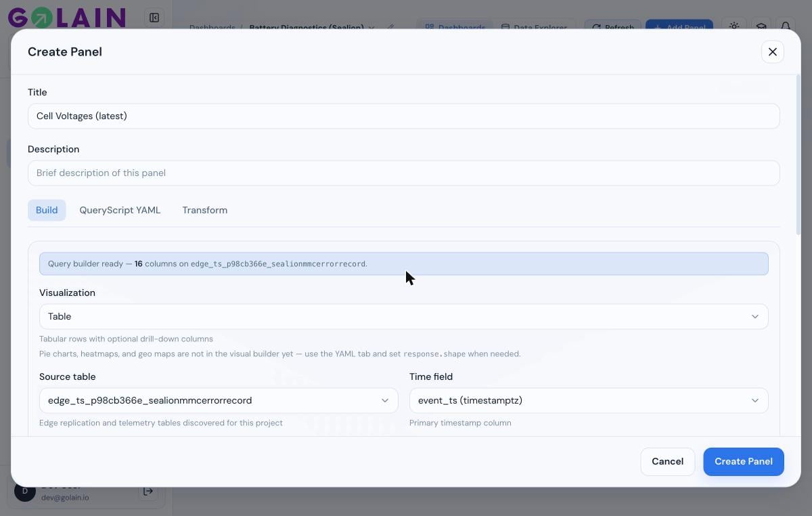Close the Create Panel dialog
The image size is (812, 516).
coord(773,51)
